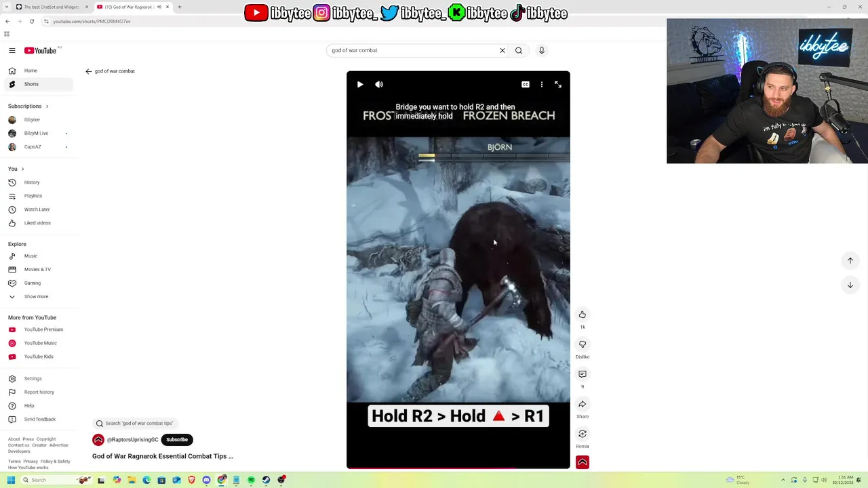Open Home in the sidebar

click(x=38, y=70)
